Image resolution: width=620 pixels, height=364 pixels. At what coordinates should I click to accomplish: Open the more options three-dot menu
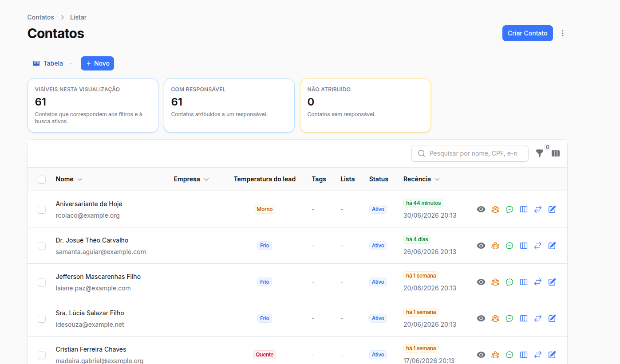click(x=563, y=33)
